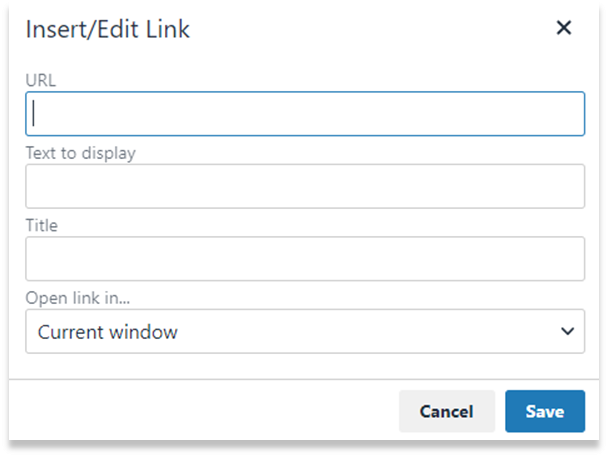Click the down-chevron icon in combo box
This screenshot has height=457, width=608.
tap(567, 331)
